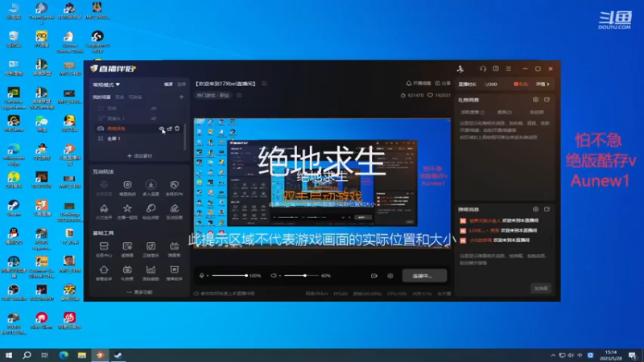Click the camera icon beside the connect button
Screen dimensions: 644x362
coord(374,276)
